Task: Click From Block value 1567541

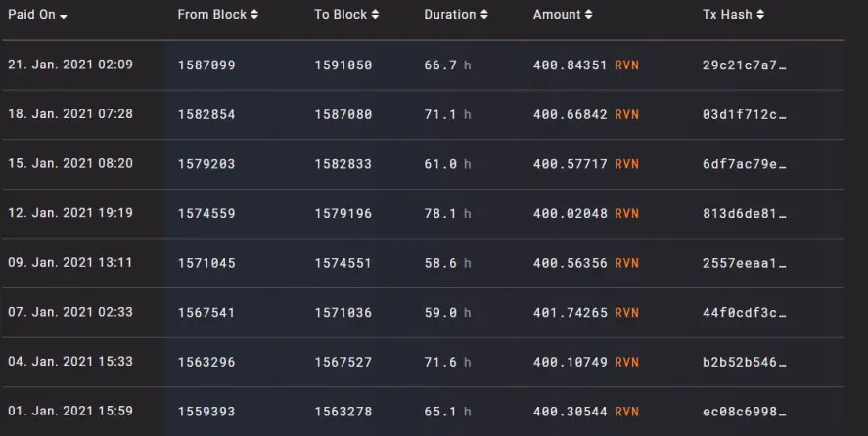Action: 206,313
